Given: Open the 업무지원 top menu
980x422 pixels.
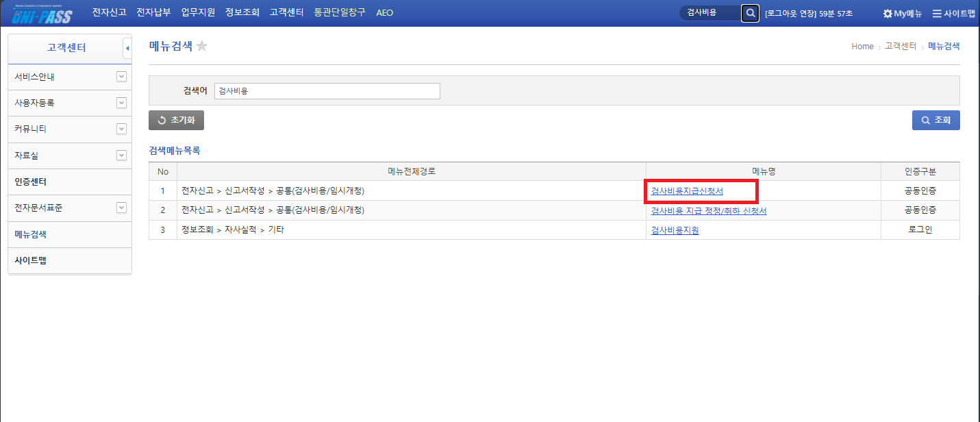Looking at the screenshot, I should [x=198, y=13].
